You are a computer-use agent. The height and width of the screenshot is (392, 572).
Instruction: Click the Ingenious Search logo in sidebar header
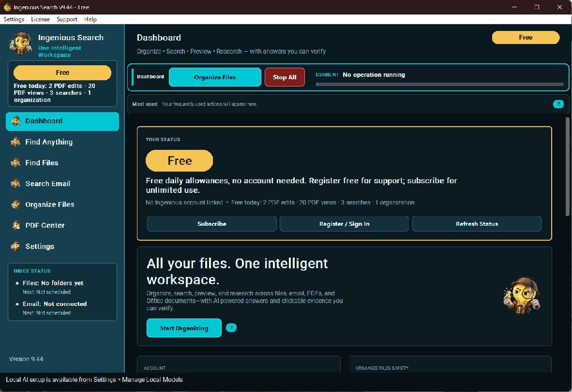pos(21,44)
